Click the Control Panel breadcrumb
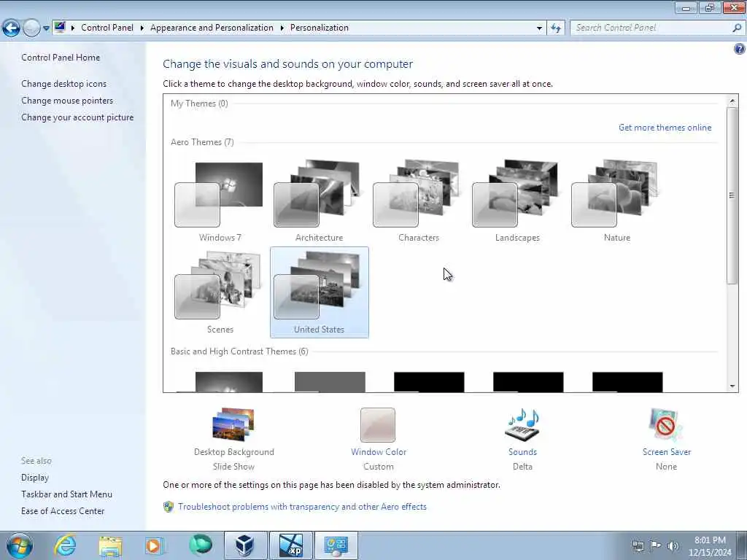 pos(107,28)
